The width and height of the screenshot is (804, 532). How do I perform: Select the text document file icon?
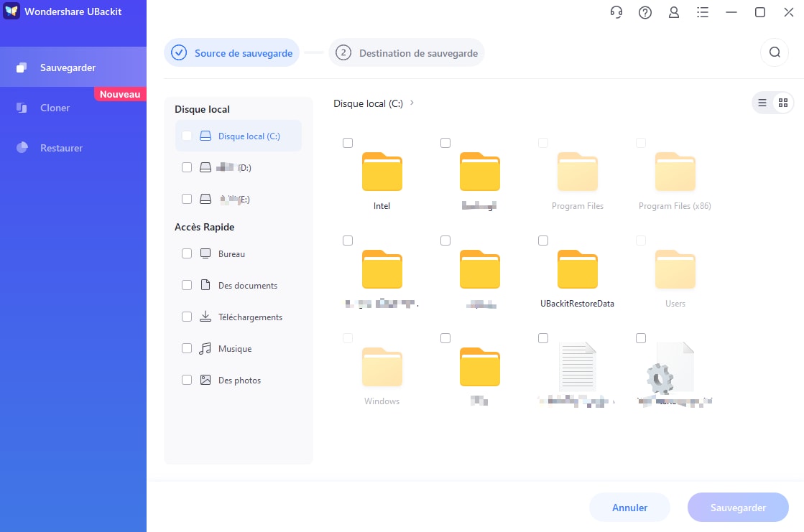point(578,367)
